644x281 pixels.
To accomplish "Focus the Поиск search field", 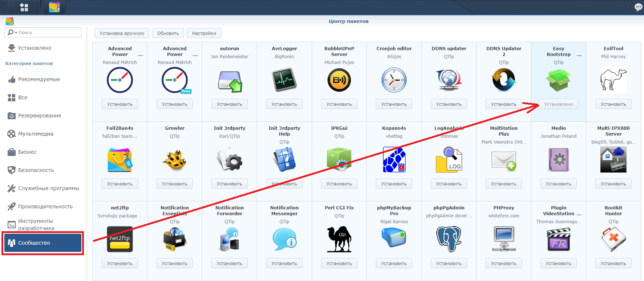I will [x=49, y=32].
